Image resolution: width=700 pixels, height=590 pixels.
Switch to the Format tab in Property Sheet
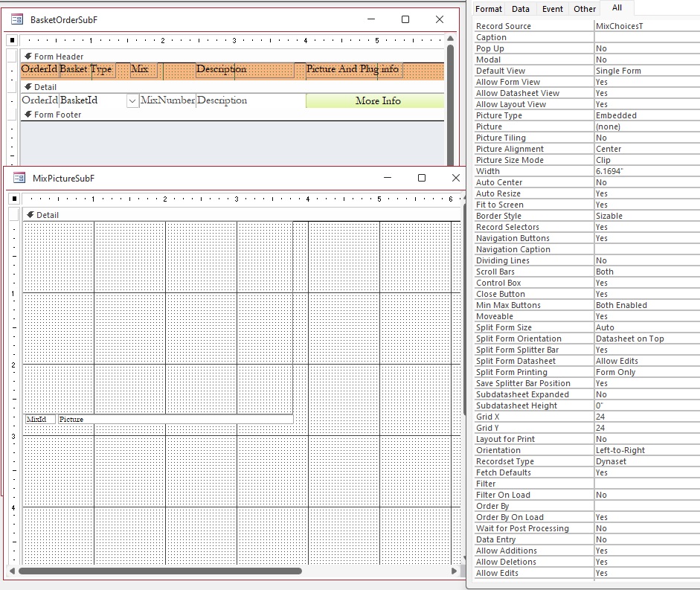pyautogui.click(x=489, y=9)
